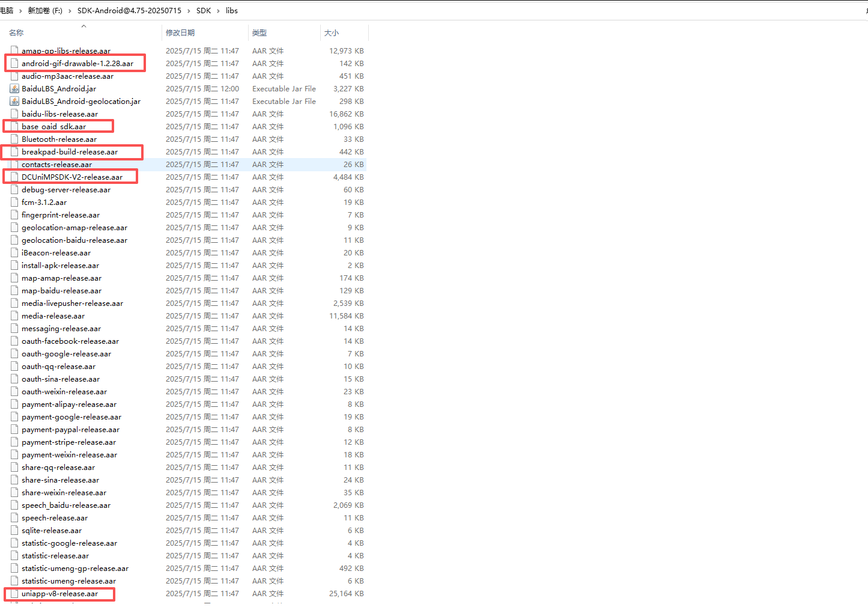Click the file icon of share-qq-release.aar
This screenshot has width=868, height=607.
(14, 467)
